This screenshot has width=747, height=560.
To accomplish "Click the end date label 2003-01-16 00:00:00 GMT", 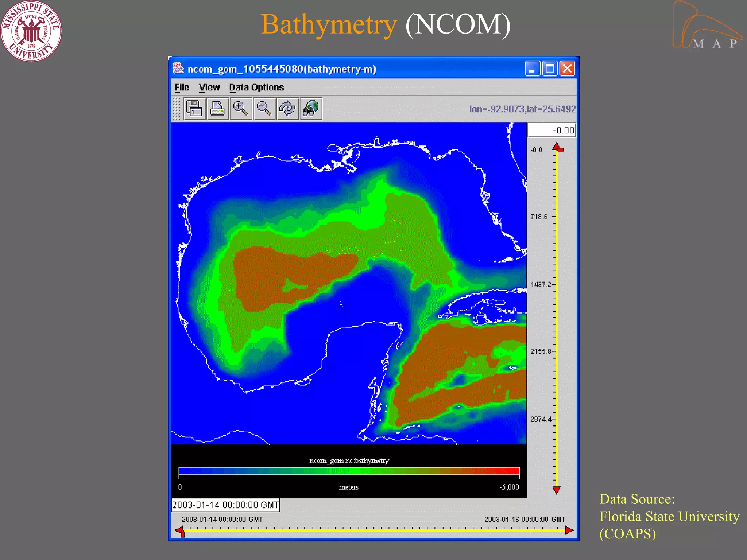I will [x=525, y=519].
